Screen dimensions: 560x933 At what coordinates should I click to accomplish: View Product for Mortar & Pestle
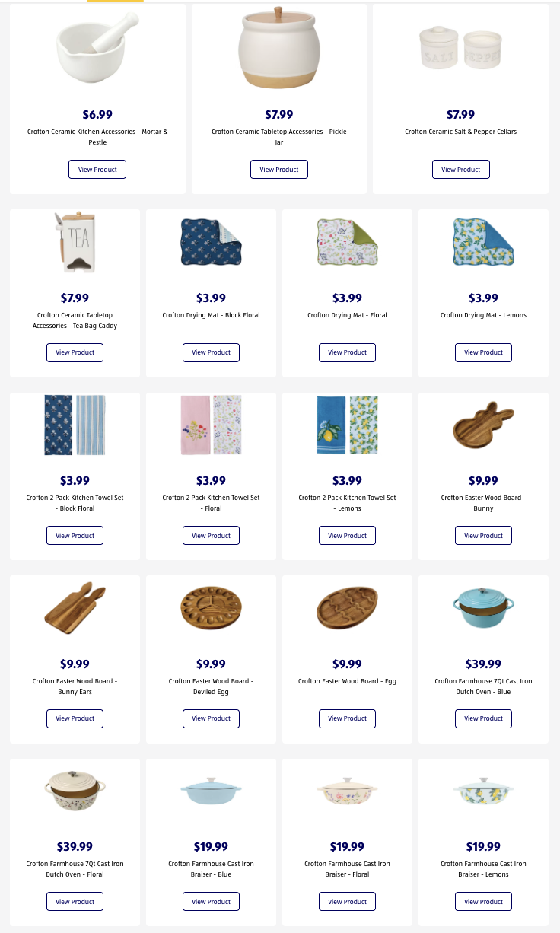(97, 170)
